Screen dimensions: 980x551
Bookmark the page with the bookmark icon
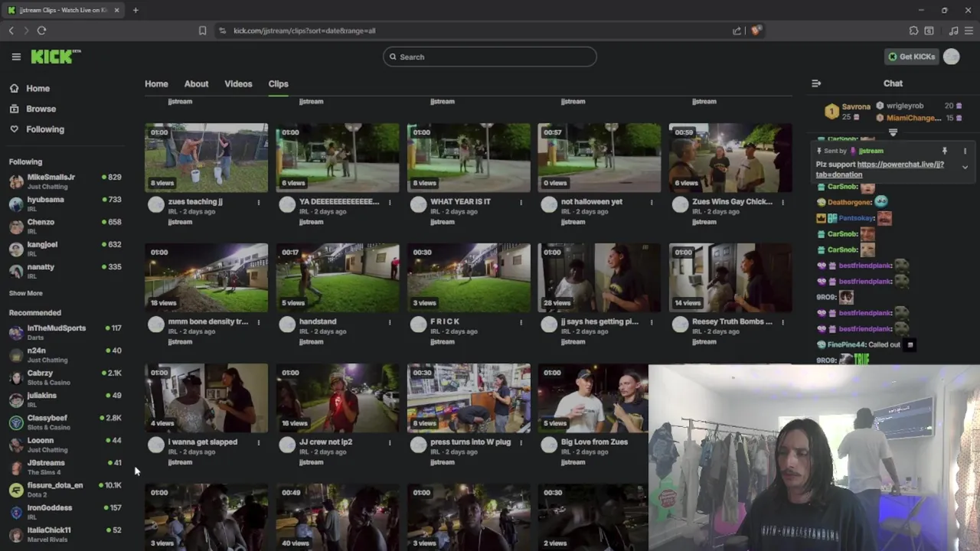(x=202, y=31)
